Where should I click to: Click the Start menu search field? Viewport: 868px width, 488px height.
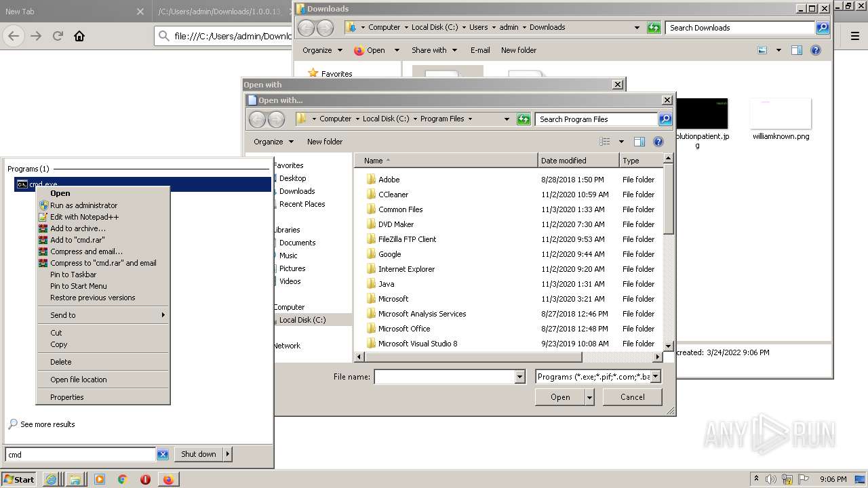[x=80, y=455]
